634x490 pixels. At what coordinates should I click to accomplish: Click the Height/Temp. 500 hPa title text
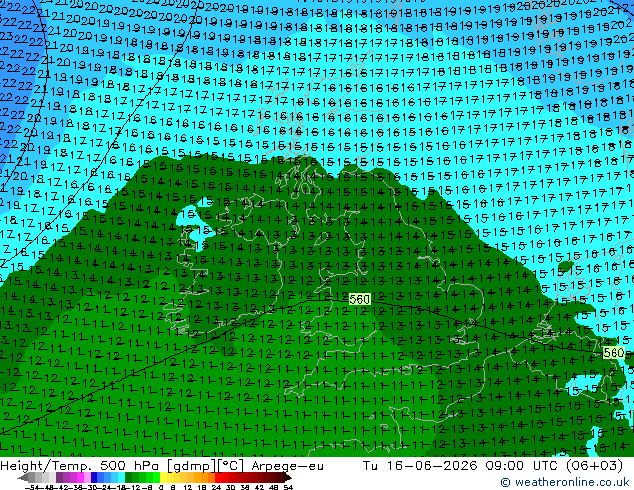(x=81, y=466)
